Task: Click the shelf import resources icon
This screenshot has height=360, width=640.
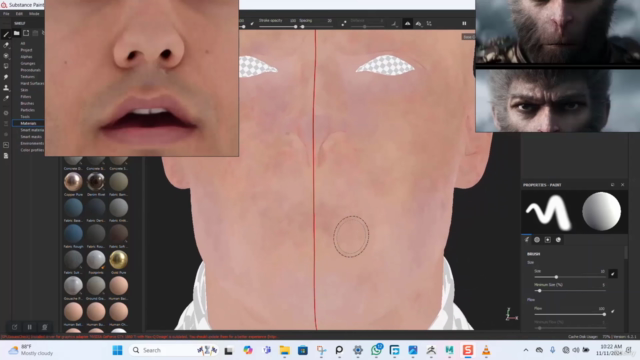Action: click(x=26, y=33)
